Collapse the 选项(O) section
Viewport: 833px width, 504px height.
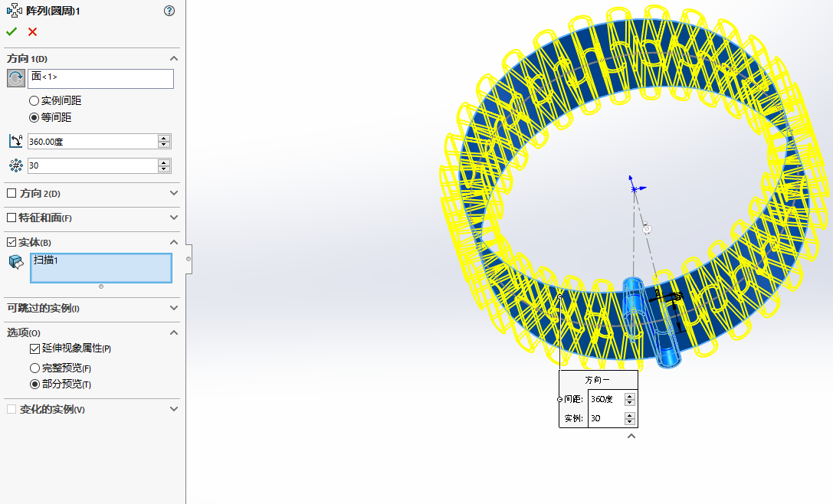click(x=174, y=332)
